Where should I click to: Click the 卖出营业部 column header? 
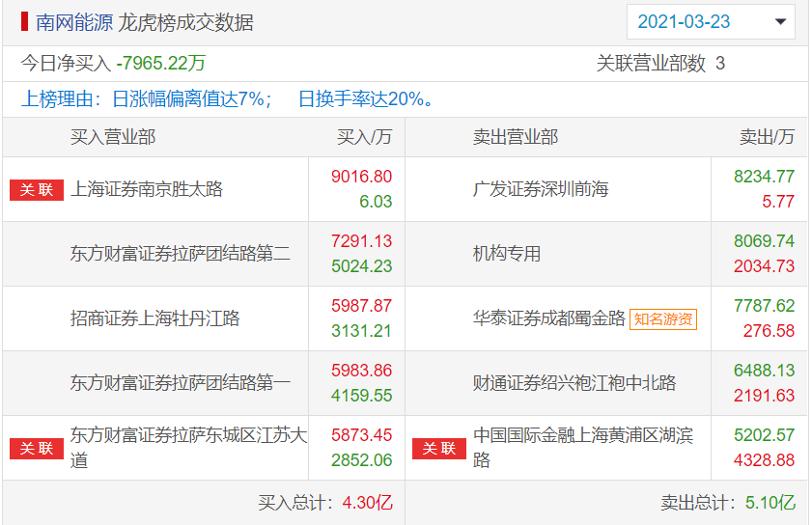[516, 137]
